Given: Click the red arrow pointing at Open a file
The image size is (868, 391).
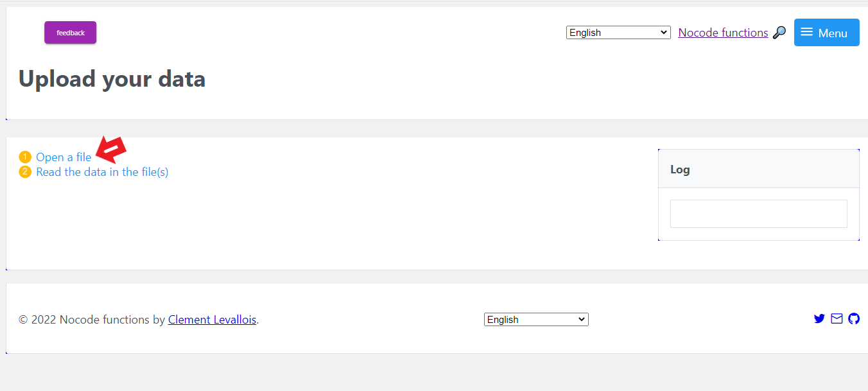Looking at the screenshot, I should [x=111, y=150].
